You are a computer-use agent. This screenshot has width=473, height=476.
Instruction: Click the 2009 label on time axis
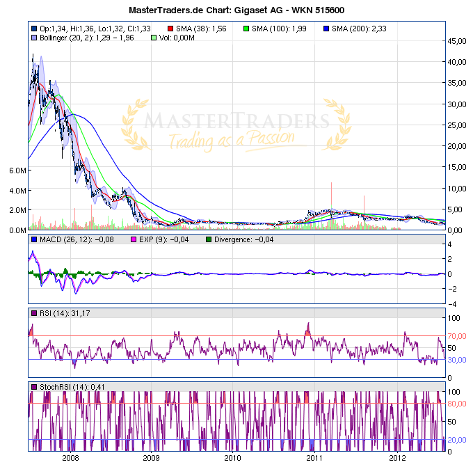[151, 458]
